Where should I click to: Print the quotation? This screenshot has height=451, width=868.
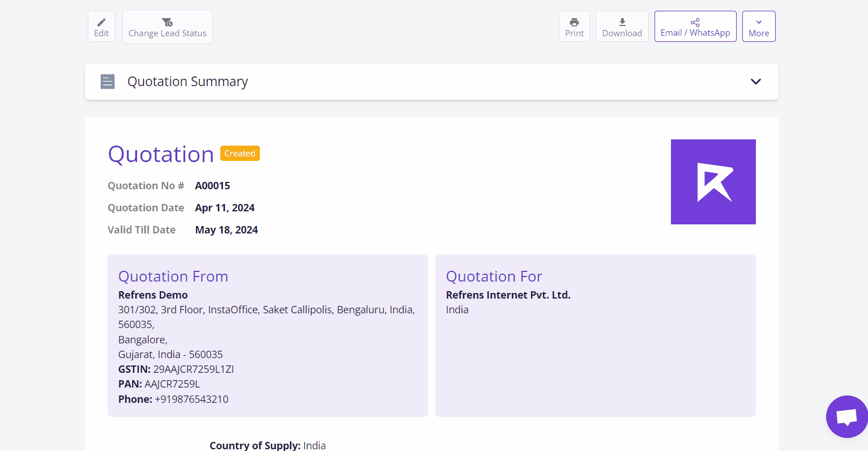[574, 27]
